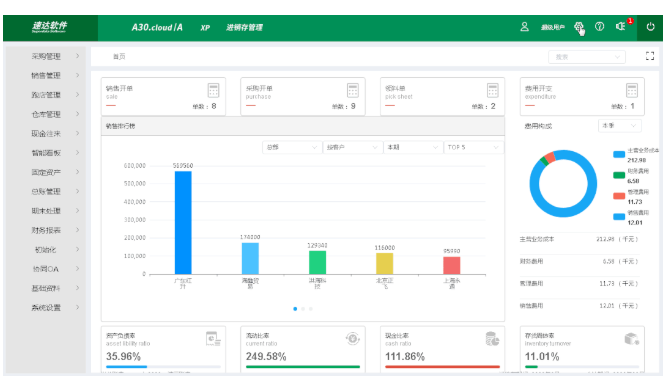
Task: Toggle the red legend entry valued 11.73
Action: tap(619, 196)
